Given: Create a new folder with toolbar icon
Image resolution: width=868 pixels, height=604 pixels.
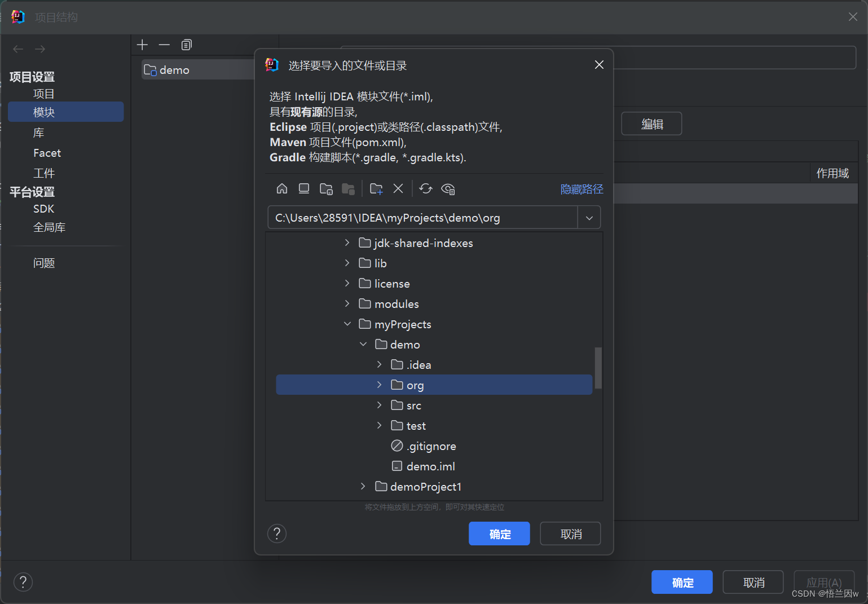Looking at the screenshot, I should [x=376, y=189].
